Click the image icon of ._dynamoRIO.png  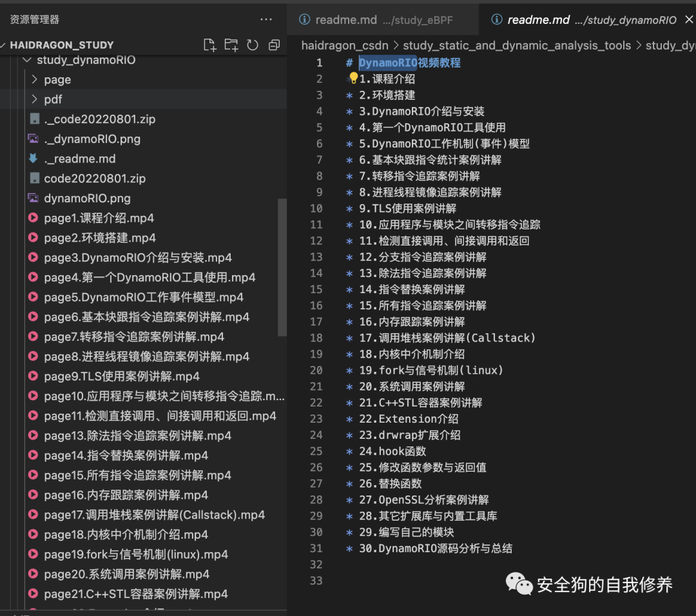pyautogui.click(x=34, y=139)
